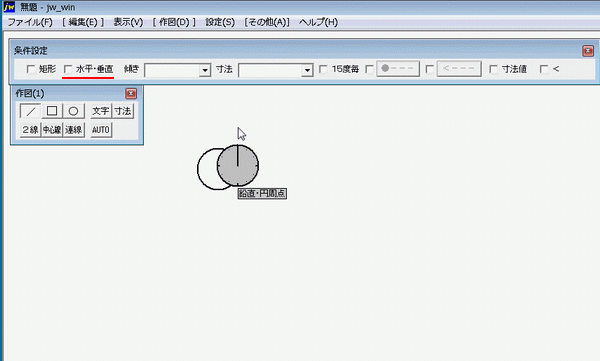Toggle the 水平・垂直 checkbox
The image size is (600, 361).
[x=68, y=69]
